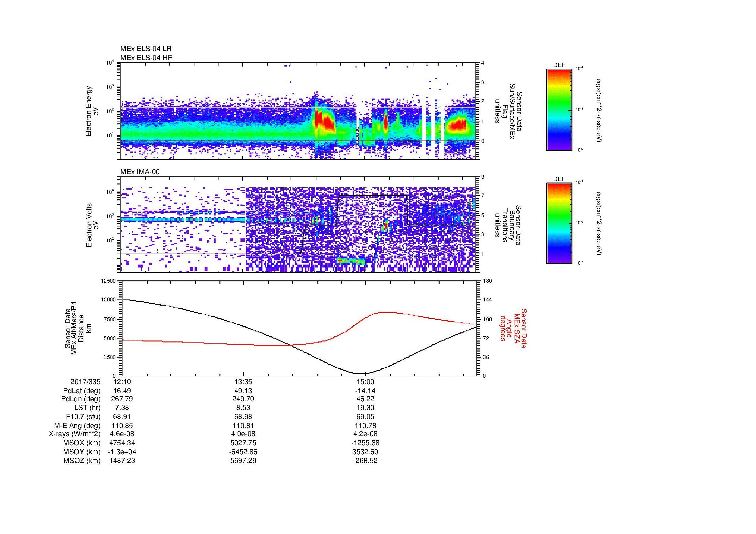Click the 'MSOY (km)' row label

[x=82, y=452]
